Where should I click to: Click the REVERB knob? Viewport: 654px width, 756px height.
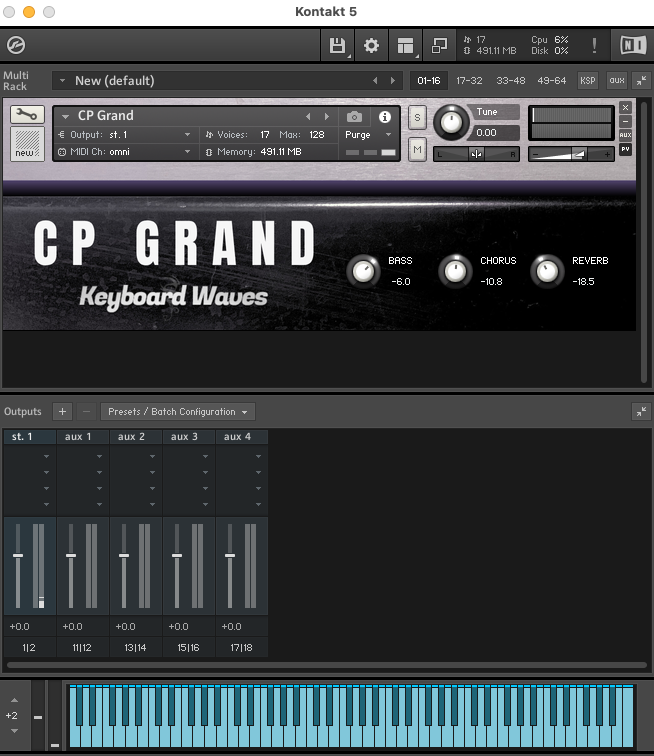(x=547, y=271)
